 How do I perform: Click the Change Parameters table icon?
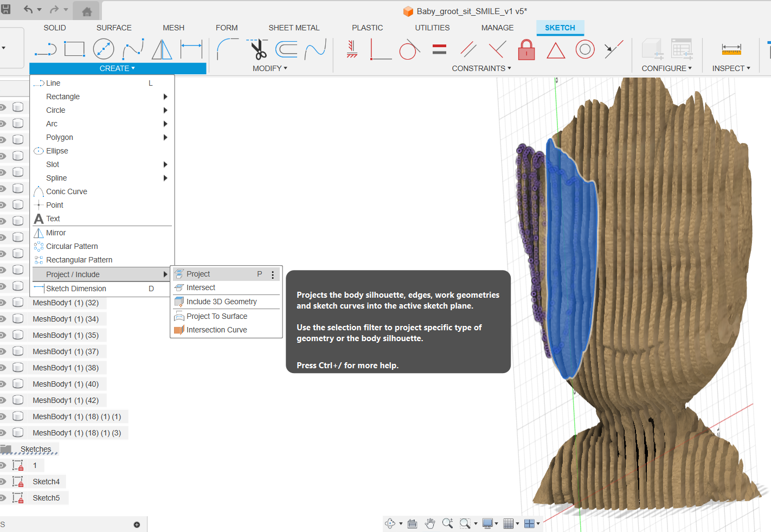(682, 49)
